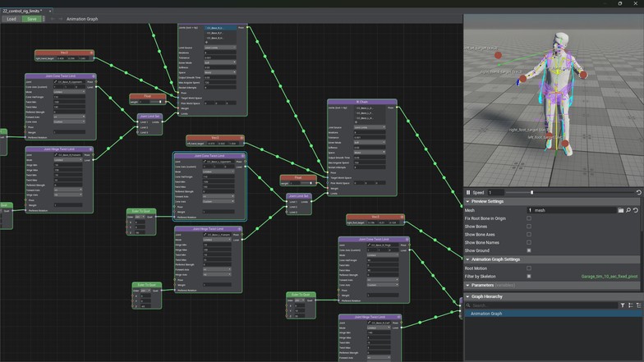The image size is (644, 362).
Task: Collapse the Graph Hierarchy section
Action: [x=467, y=296]
